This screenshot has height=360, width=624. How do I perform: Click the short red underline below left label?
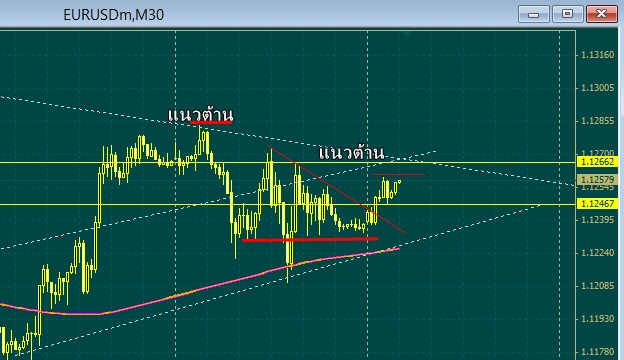pos(211,123)
